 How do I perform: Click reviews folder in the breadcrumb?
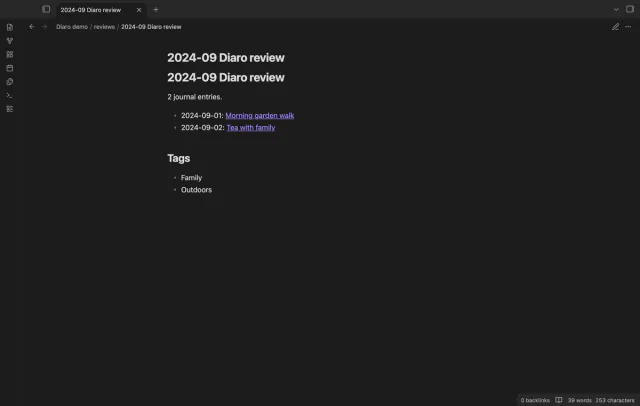[x=104, y=27]
